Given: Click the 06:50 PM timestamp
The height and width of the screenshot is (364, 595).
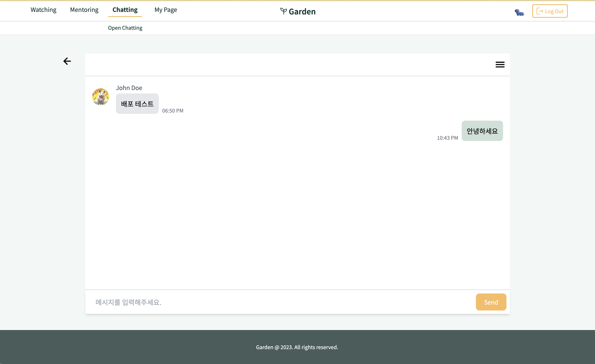Looking at the screenshot, I should point(173,110).
